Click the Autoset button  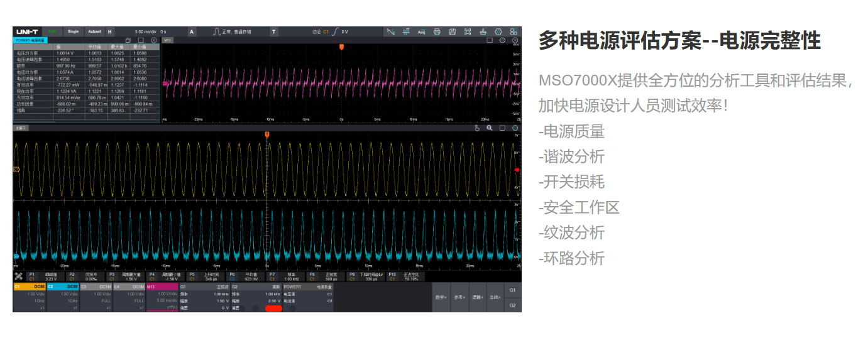pyautogui.click(x=94, y=31)
